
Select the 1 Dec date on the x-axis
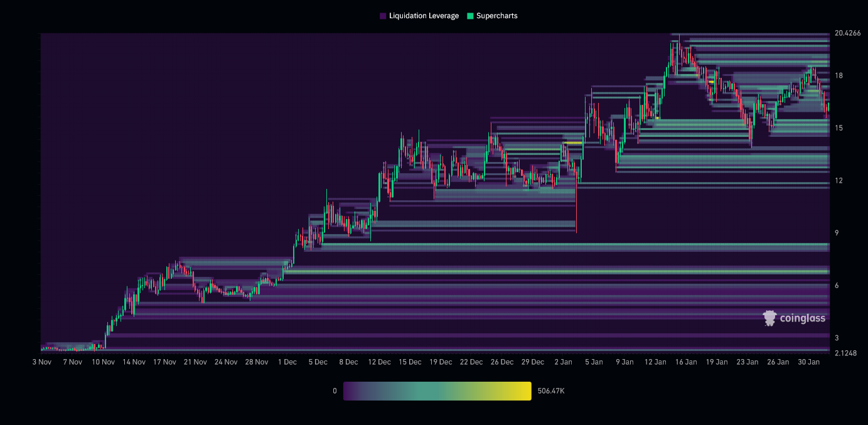pos(287,362)
